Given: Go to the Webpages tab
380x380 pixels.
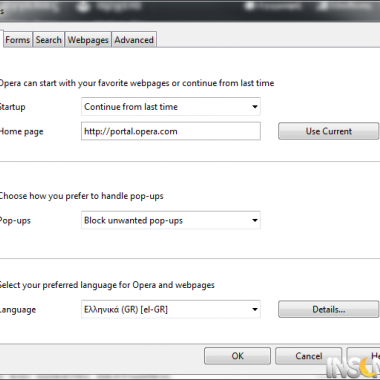Looking at the screenshot, I should click(88, 40).
